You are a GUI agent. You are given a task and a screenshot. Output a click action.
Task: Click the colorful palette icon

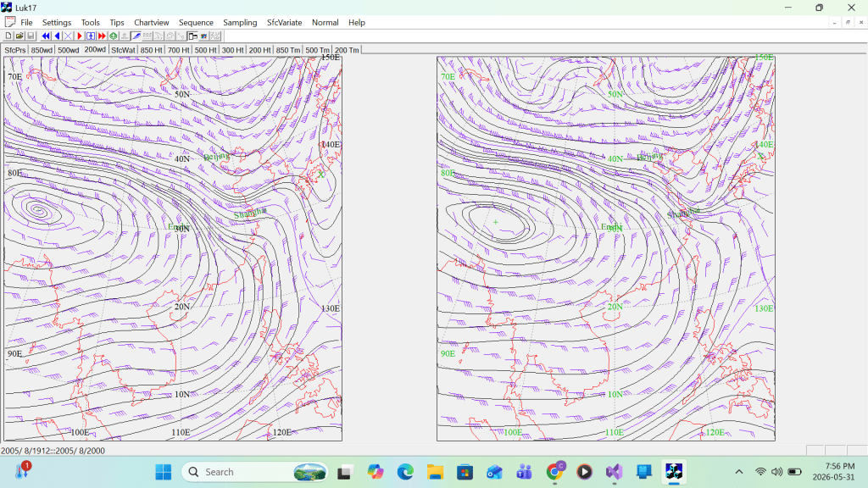point(203,36)
